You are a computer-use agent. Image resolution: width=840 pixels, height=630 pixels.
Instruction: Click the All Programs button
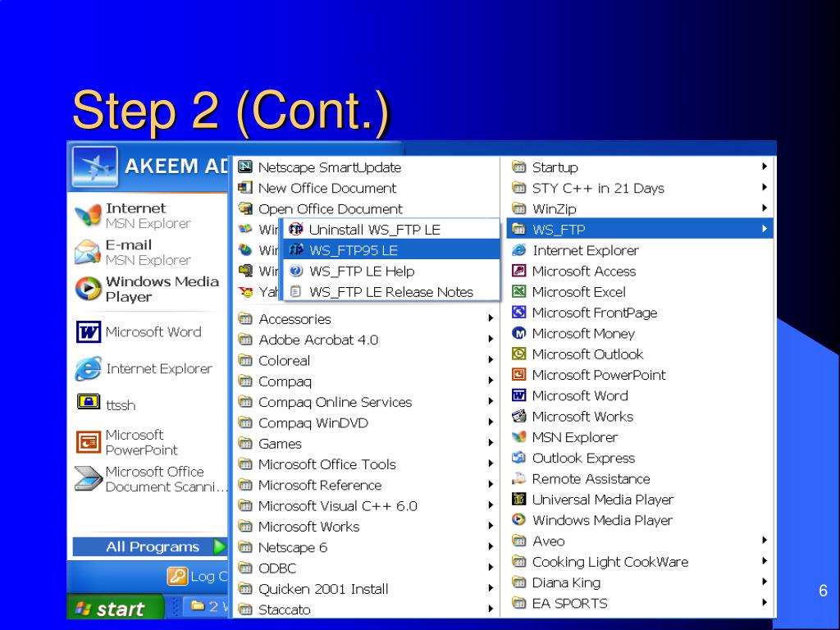click(150, 547)
